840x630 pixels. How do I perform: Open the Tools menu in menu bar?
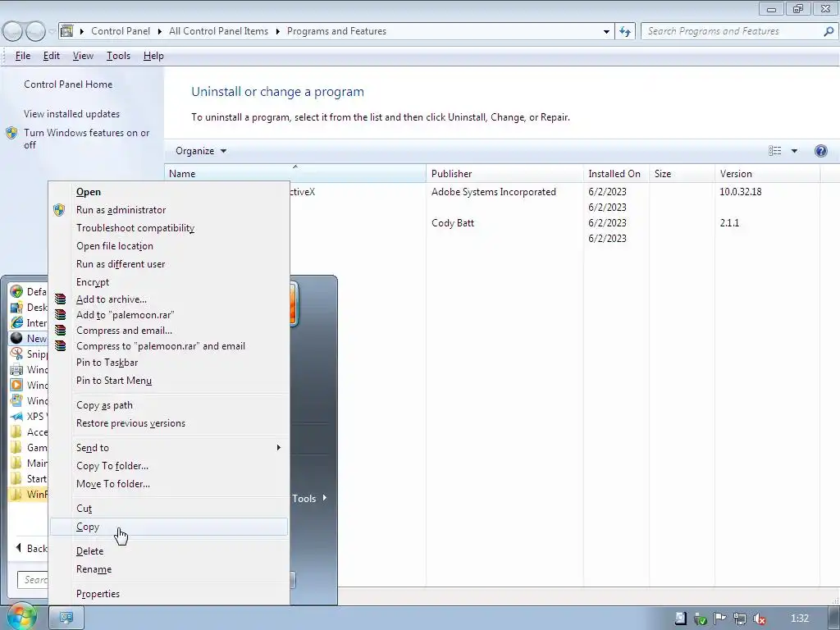tap(118, 56)
